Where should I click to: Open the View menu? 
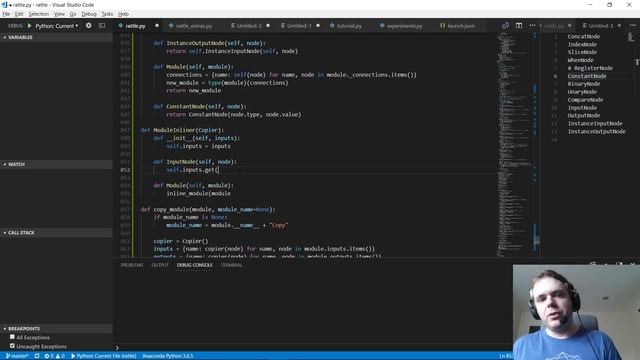tap(59, 14)
